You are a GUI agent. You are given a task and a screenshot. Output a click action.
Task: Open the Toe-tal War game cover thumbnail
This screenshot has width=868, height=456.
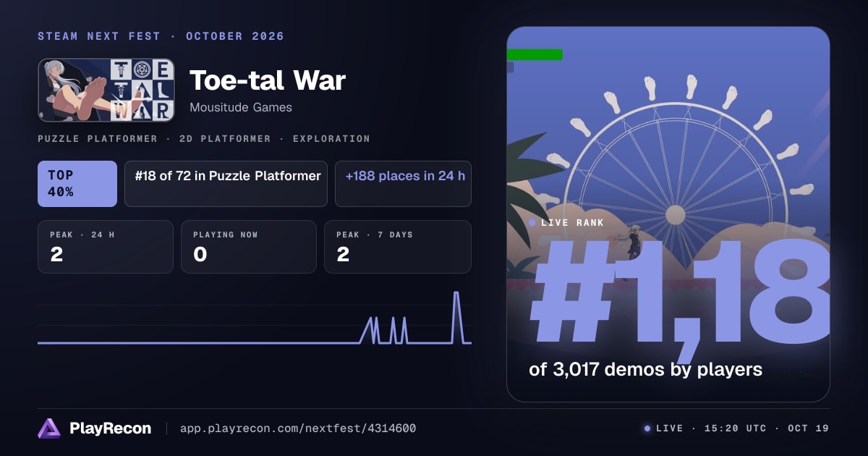pos(106,90)
